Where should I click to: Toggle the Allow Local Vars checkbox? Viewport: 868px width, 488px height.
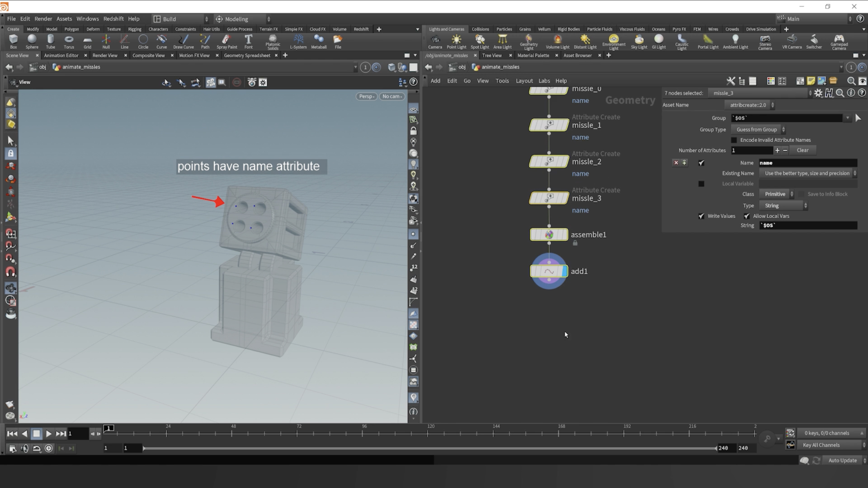(x=747, y=216)
